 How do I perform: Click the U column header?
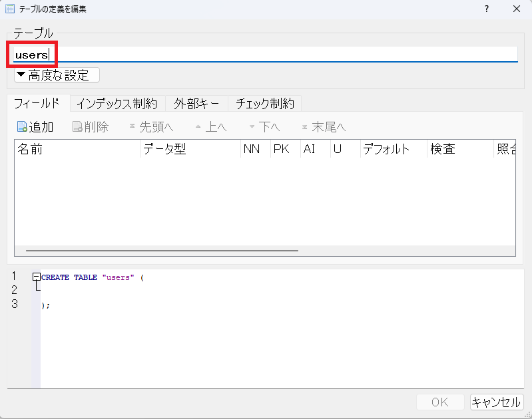coord(345,149)
